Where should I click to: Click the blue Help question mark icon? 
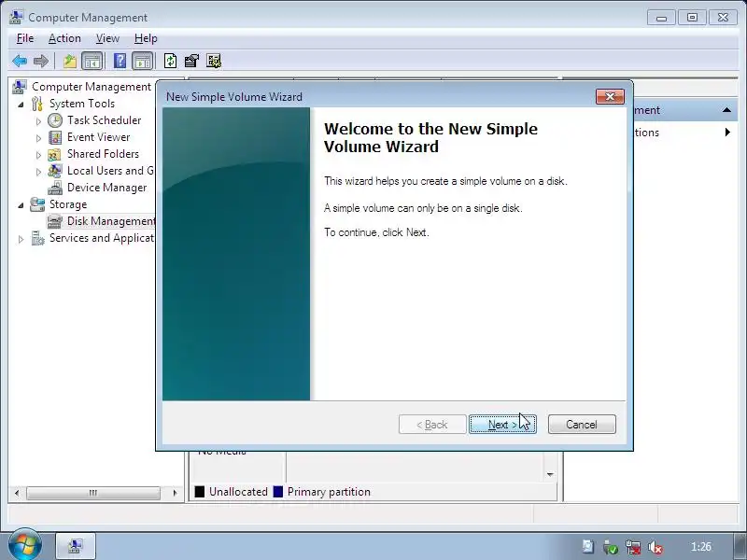pos(120,61)
